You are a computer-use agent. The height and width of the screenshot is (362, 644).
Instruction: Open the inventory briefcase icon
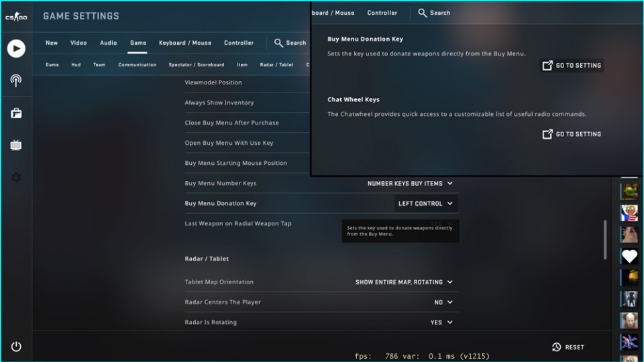click(16, 113)
